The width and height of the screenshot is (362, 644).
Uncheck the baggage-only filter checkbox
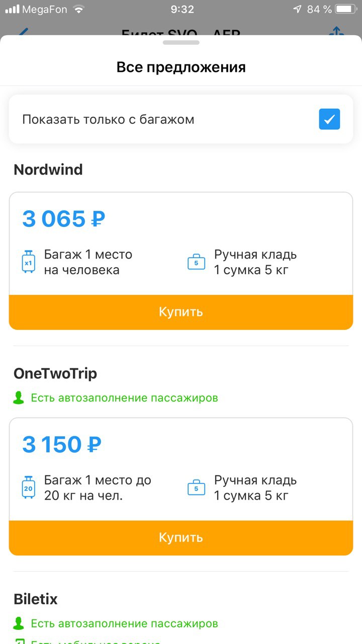(x=329, y=119)
